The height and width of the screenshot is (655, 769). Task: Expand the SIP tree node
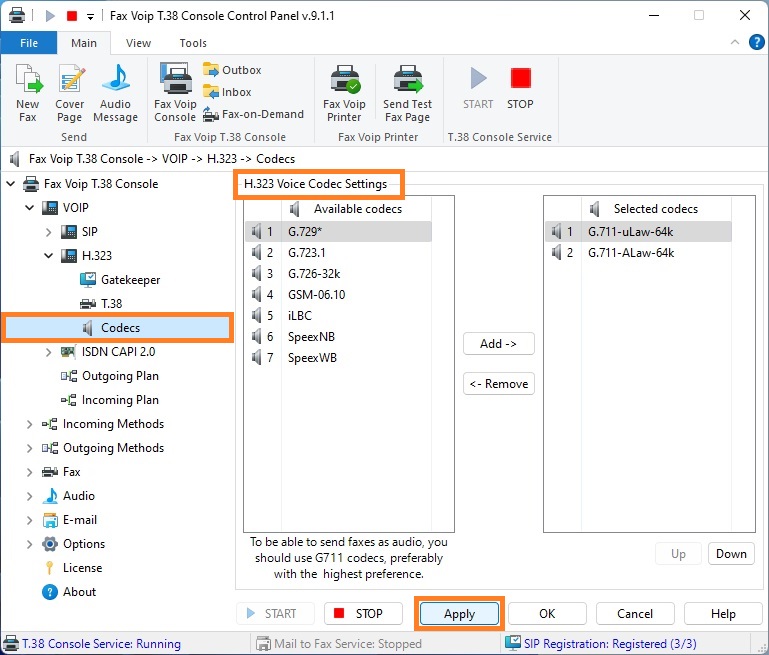pos(49,232)
